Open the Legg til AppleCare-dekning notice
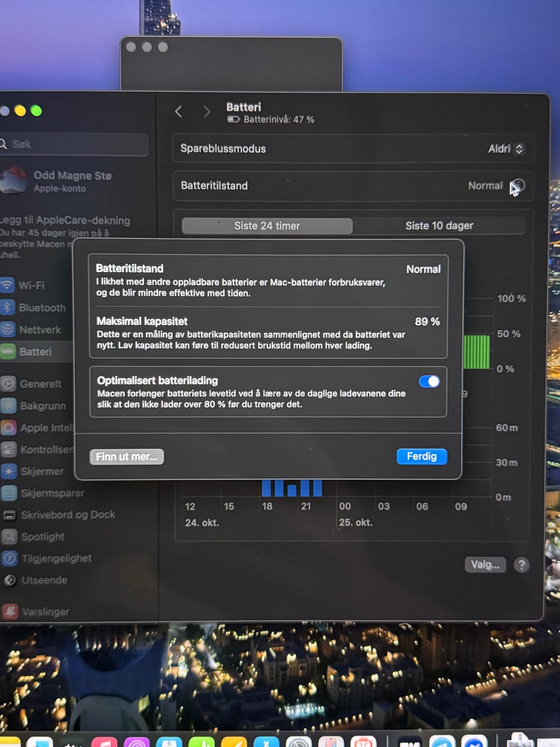 click(x=65, y=237)
